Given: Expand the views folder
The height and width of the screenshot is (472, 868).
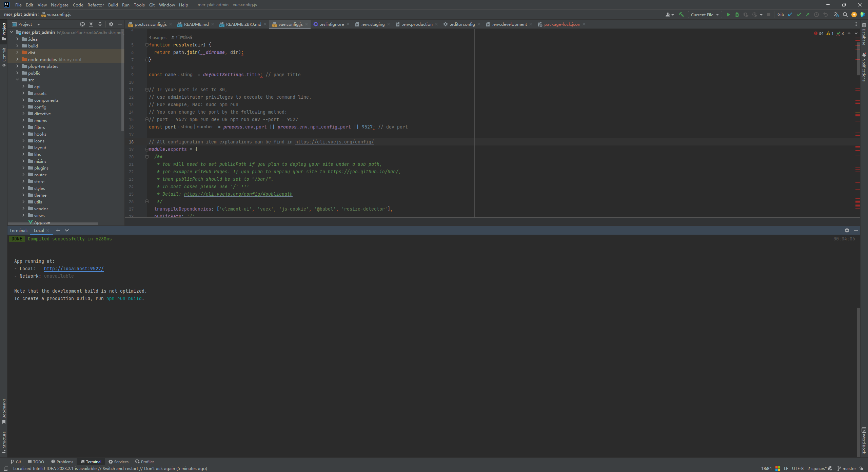Looking at the screenshot, I should (23, 215).
